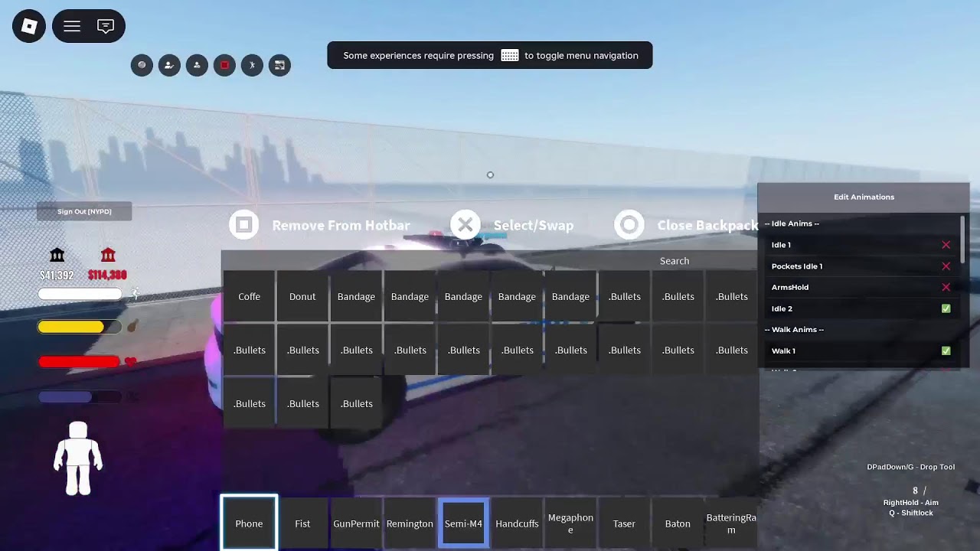980x551 pixels.
Task: Select the Baton hotbar slot
Action: tap(678, 523)
